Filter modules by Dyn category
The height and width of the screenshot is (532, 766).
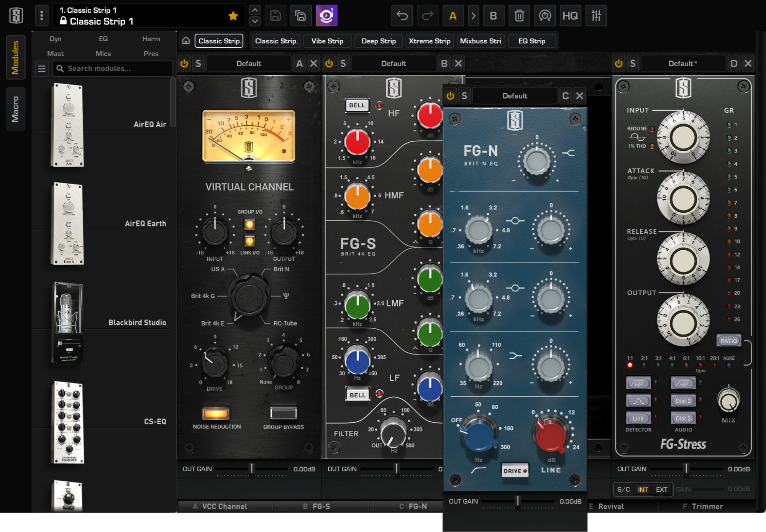pyautogui.click(x=55, y=39)
